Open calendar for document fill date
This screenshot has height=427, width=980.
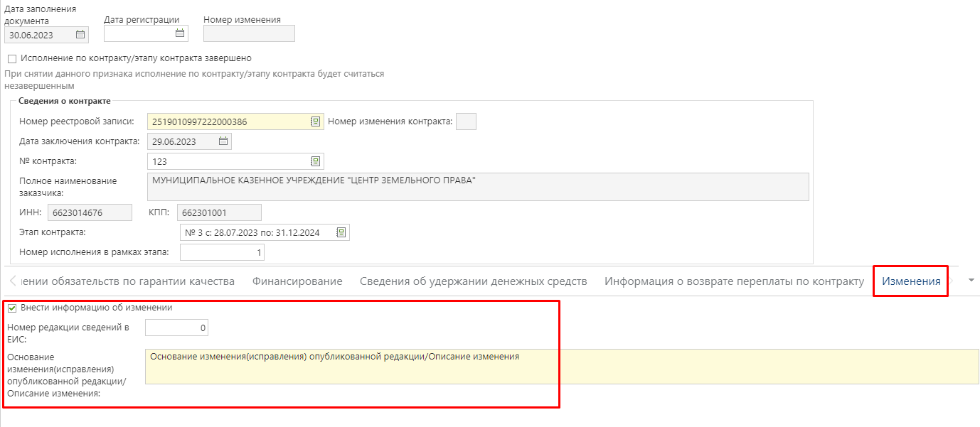pos(80,34)
